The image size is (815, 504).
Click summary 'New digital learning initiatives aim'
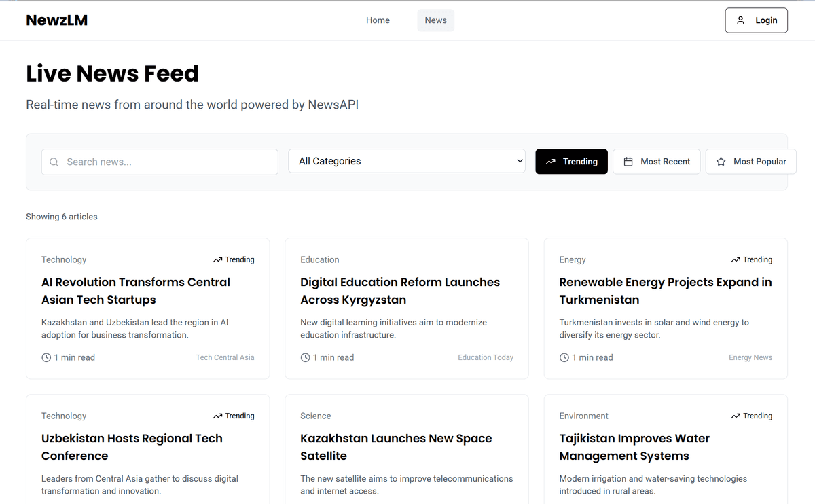tap(393, 329)
